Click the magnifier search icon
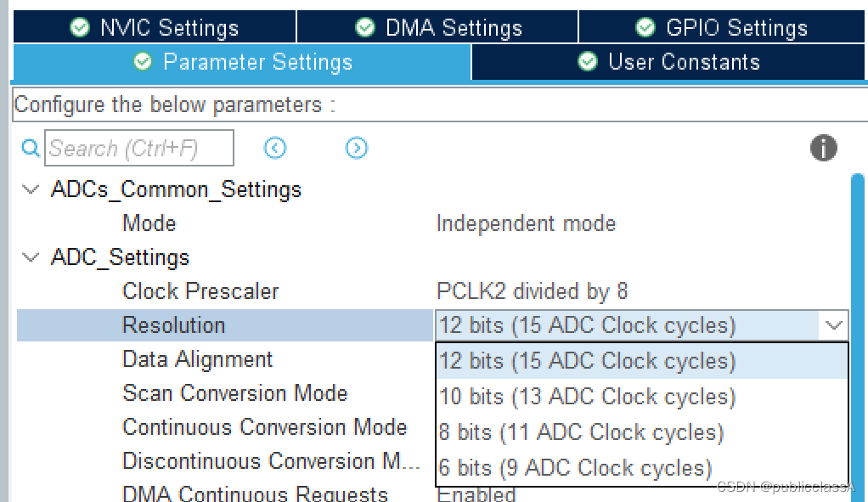Image resolution: width=868 pixels, height=502 pixels. tap(29, 148)
